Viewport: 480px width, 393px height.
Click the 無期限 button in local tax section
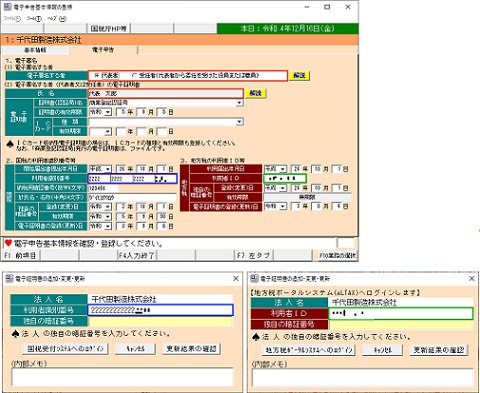[307, 197]
